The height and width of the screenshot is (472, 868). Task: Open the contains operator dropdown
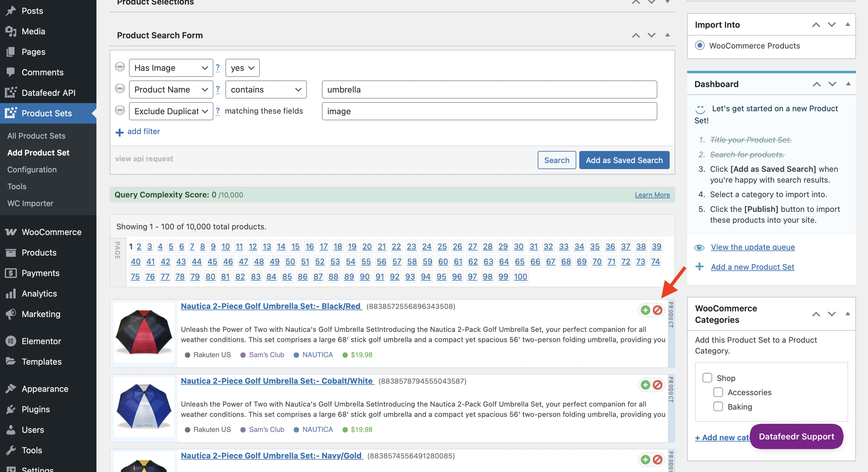(266, 89)
